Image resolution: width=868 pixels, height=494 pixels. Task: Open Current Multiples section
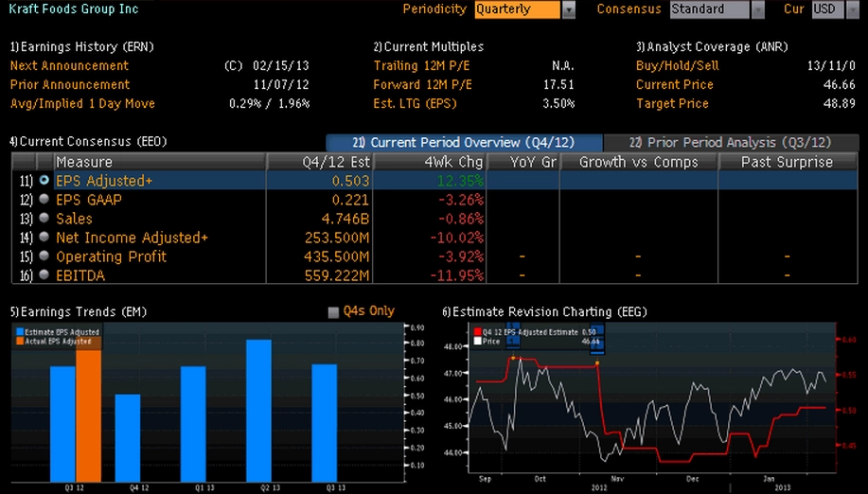pos(429,47)
